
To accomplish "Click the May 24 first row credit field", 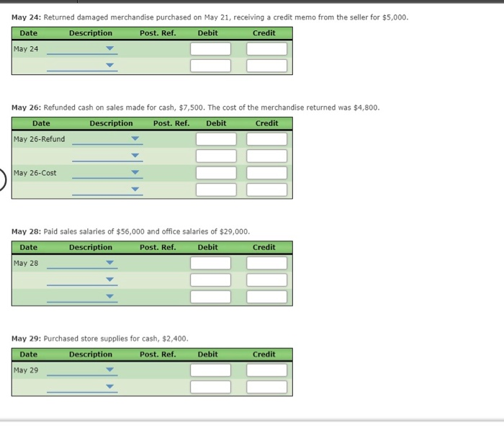I will (x=267, y=49).
